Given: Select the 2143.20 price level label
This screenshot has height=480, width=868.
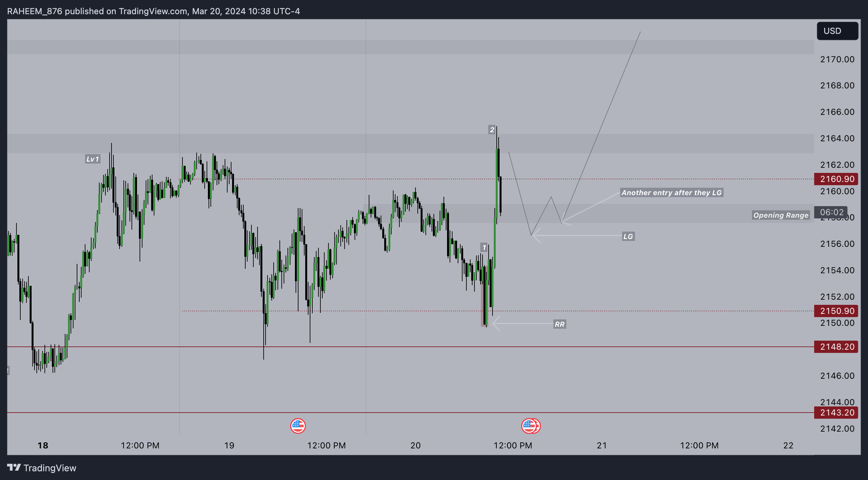Looking at the screenshot, I should click(836, 412).
